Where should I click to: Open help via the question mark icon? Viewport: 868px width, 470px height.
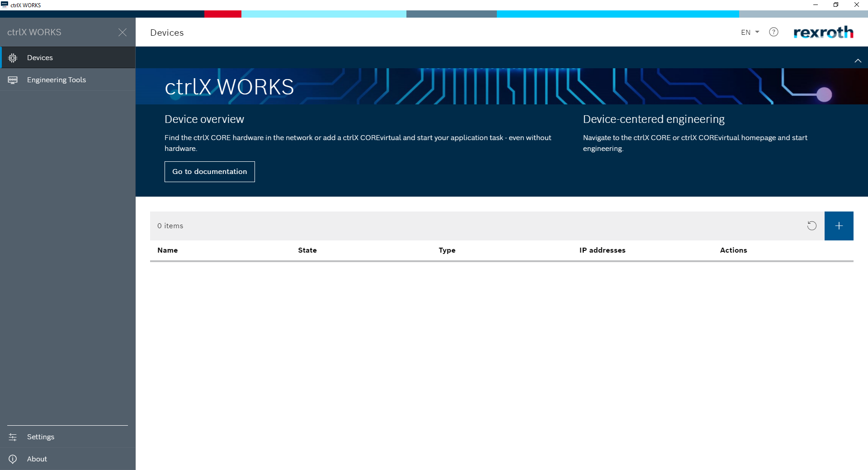pos(774,32)
